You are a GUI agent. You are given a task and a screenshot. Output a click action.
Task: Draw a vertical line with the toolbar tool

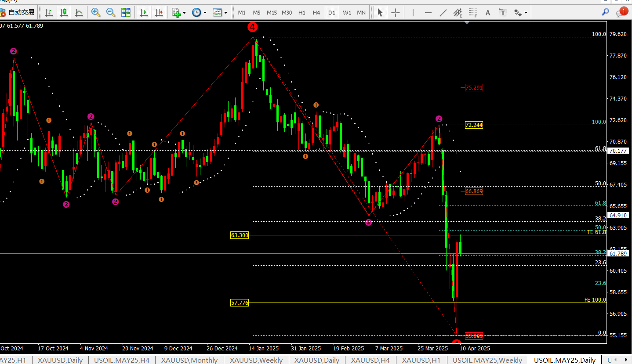(413, 12)
